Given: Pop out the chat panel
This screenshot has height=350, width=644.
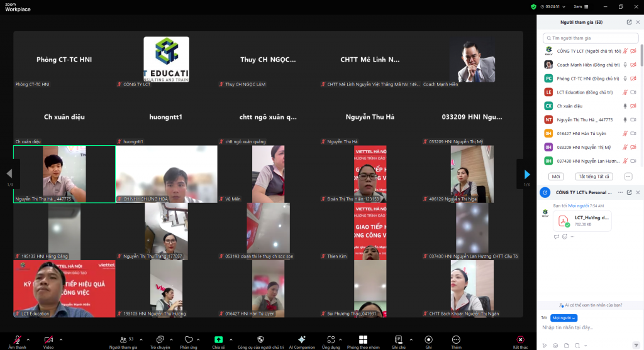Looking at the screenshot, I should [x=629, y=192].
